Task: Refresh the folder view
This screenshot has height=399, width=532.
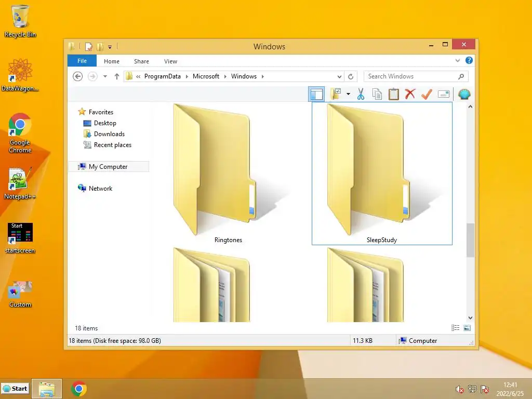Action: pyautogui.click(x=351, y=77)
